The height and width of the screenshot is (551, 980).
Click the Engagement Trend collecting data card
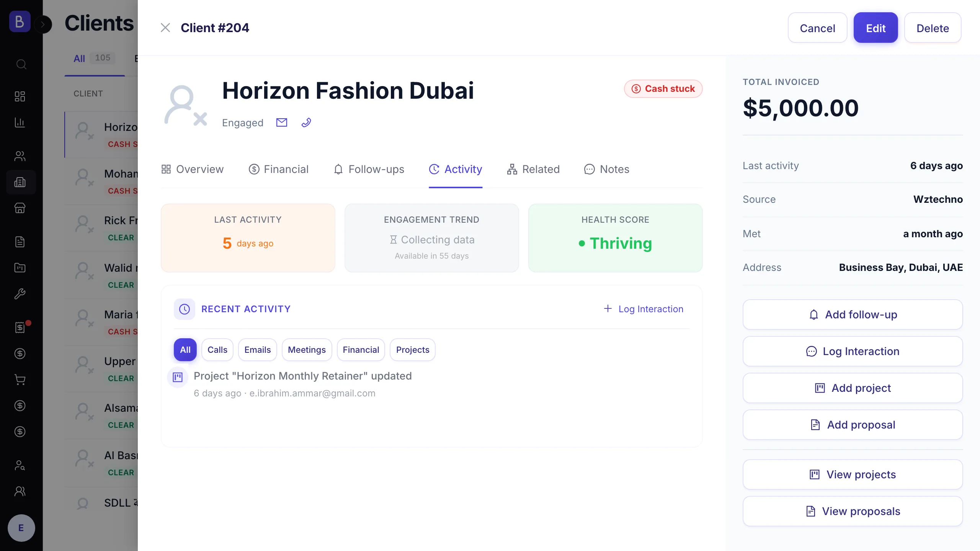point(432,238)
